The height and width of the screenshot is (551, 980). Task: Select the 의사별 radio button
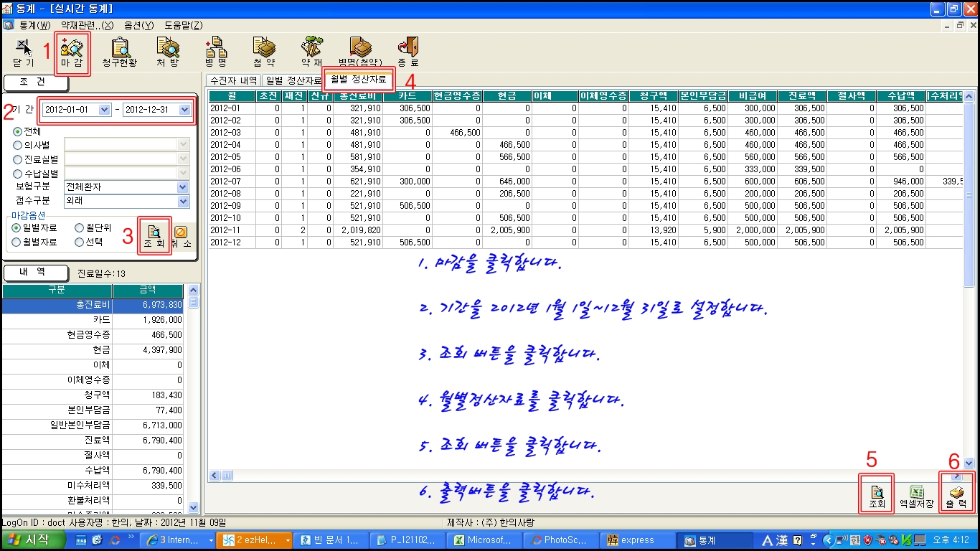point(18,146)
